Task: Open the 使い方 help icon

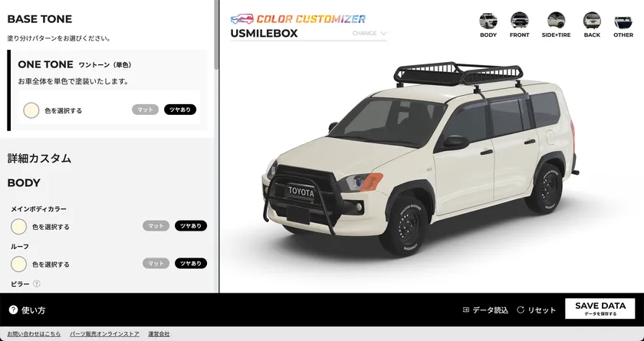Action: coord(13,310)
